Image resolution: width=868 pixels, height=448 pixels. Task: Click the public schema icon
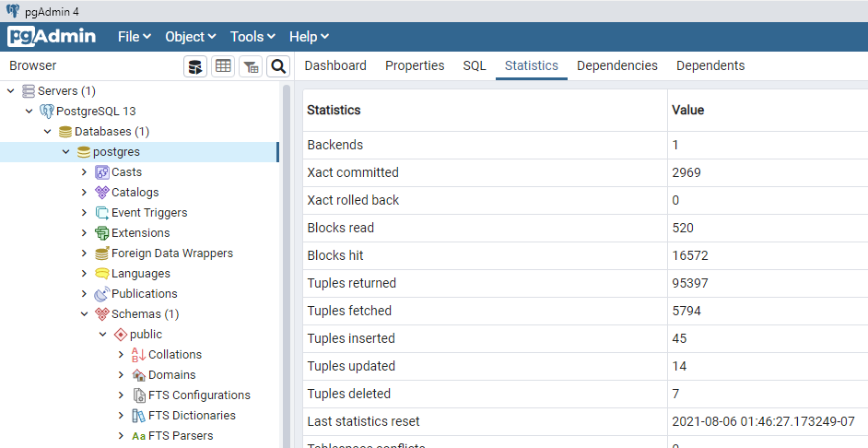[120, 335]
